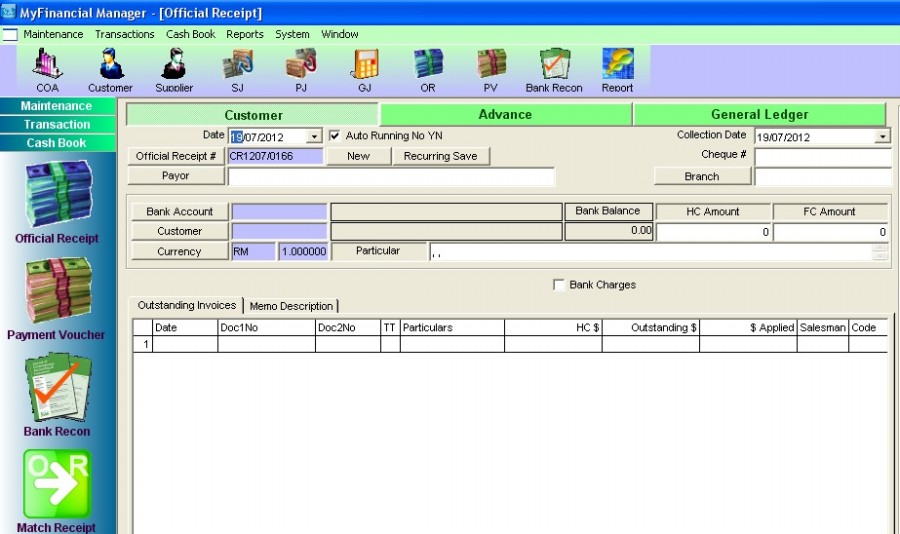Click the Customer lookup button in the form
The image size is (900, 534).
pos(180,231)
